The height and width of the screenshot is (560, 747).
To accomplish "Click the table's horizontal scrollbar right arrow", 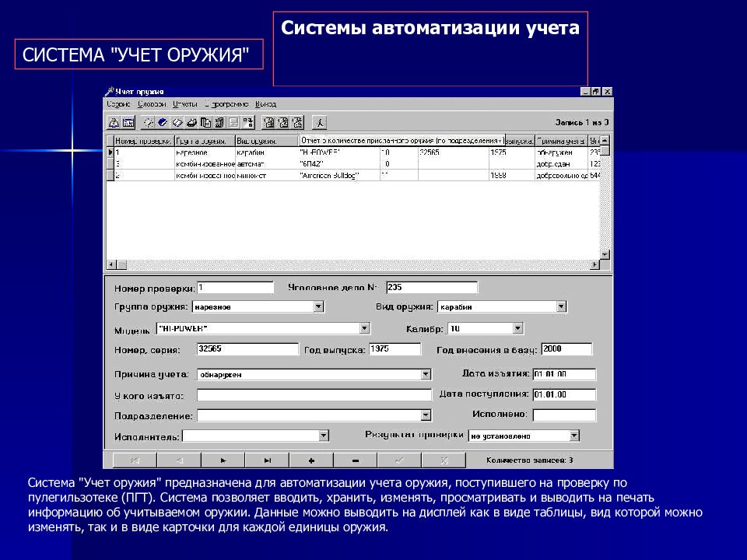I will (x=594, y=264).
